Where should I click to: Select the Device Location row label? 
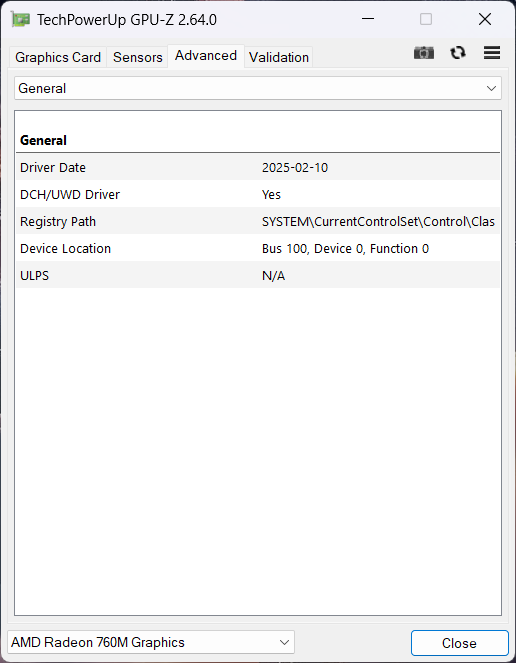(x=65, y=249)
